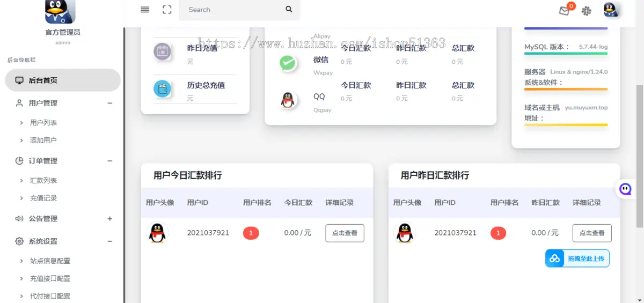Open the top-right user avatar menu
644x303 pixels.
[611, 10]
